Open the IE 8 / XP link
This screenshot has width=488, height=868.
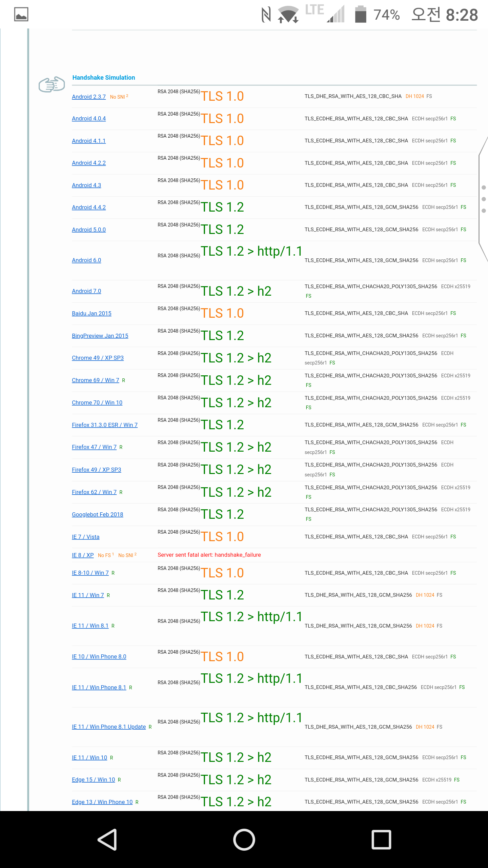[83, 555]
